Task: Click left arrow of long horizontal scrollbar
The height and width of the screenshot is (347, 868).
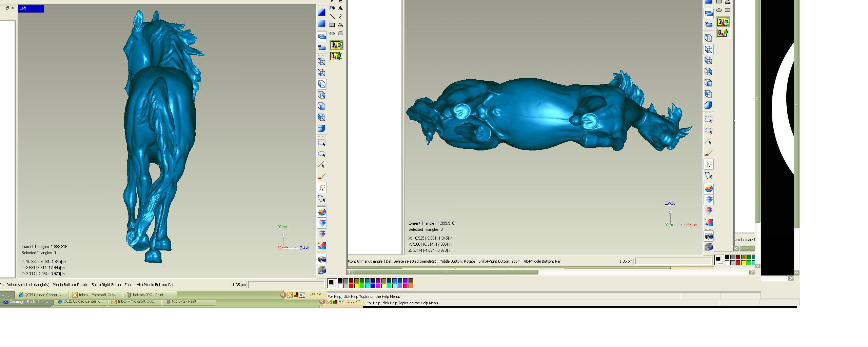Action: pyautogui.click(x=350, y=272)
